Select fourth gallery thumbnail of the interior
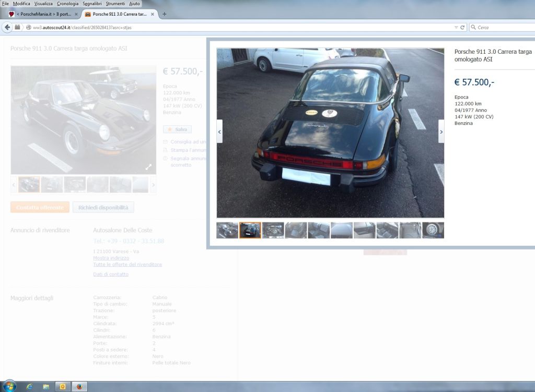535x392 pixels. click(296, 230)
